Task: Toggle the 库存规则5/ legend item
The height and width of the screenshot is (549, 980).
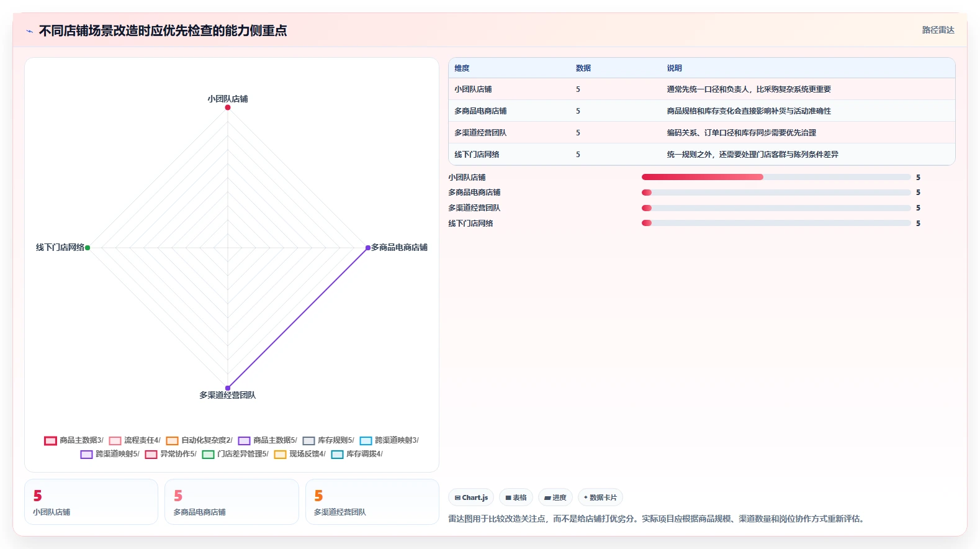Action: click(328, 441)
